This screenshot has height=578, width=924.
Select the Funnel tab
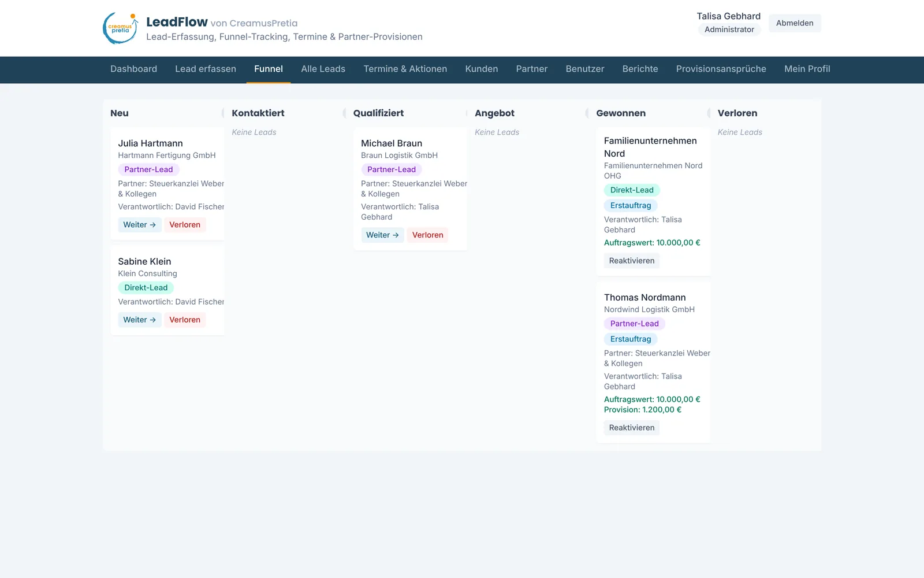point(269,69)
